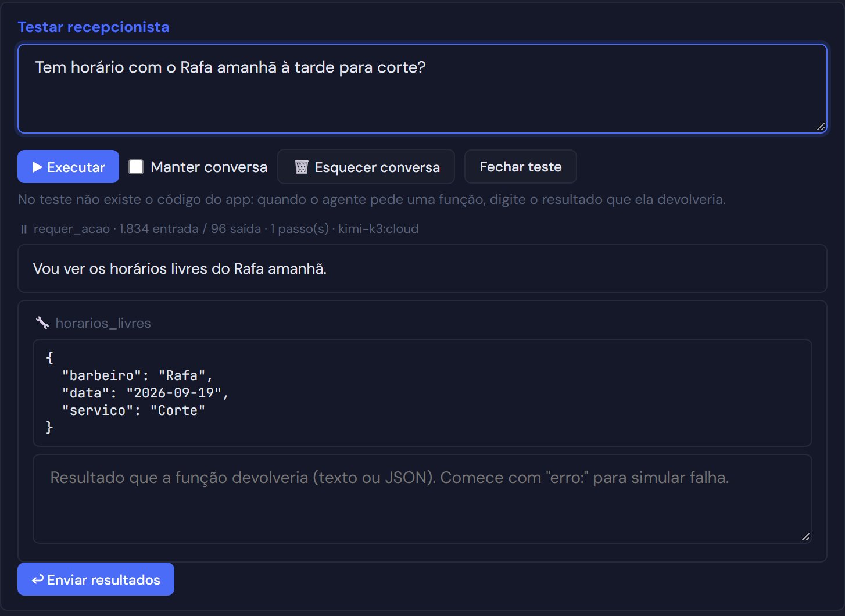Click the resize grip of the question textarea

pos(821,127)
